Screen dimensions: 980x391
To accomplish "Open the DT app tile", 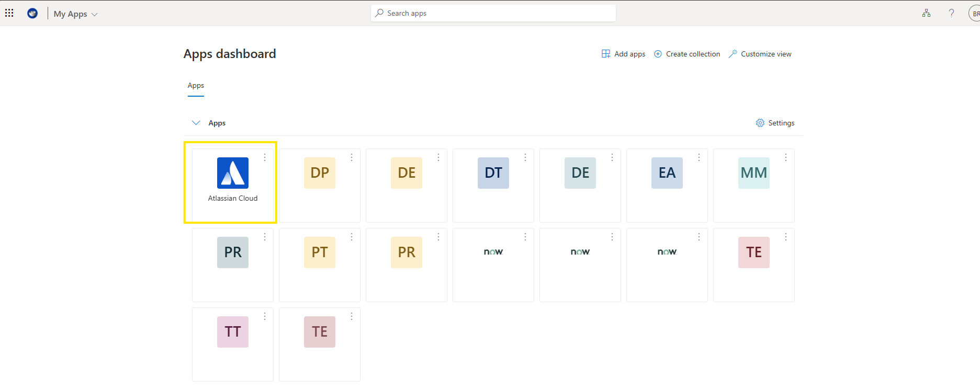I will click(x=493, y=173).
